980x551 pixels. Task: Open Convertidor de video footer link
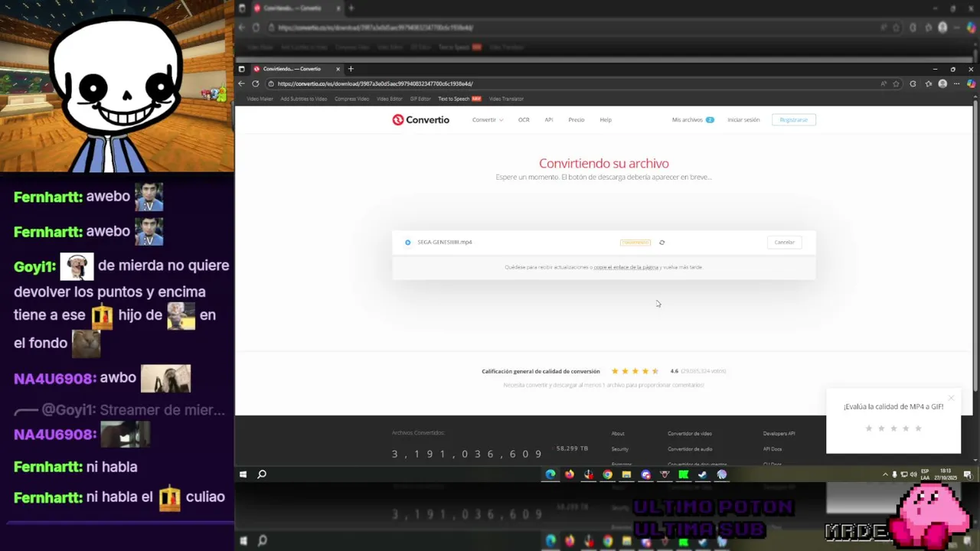(x=690, y=434)
